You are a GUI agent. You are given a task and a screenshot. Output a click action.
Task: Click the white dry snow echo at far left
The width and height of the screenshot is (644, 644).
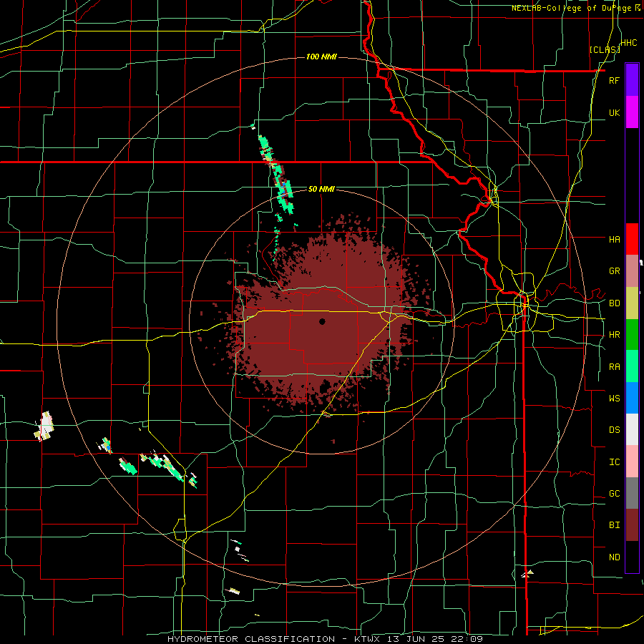tap(44, 426)
